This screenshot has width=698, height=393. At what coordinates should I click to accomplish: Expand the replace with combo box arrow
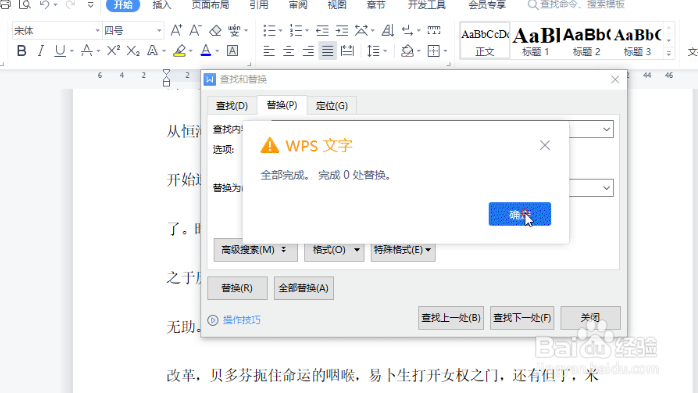tap(606, 188)
